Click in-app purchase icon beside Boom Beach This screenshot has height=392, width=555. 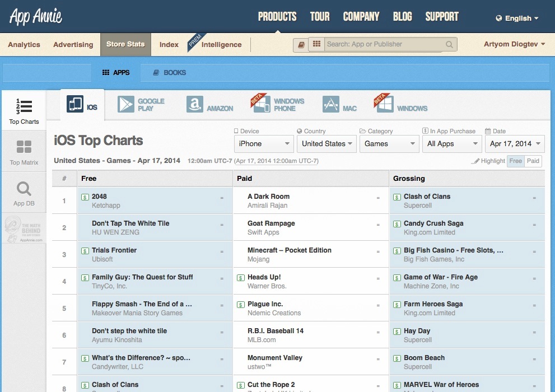(x=397, y=358)
